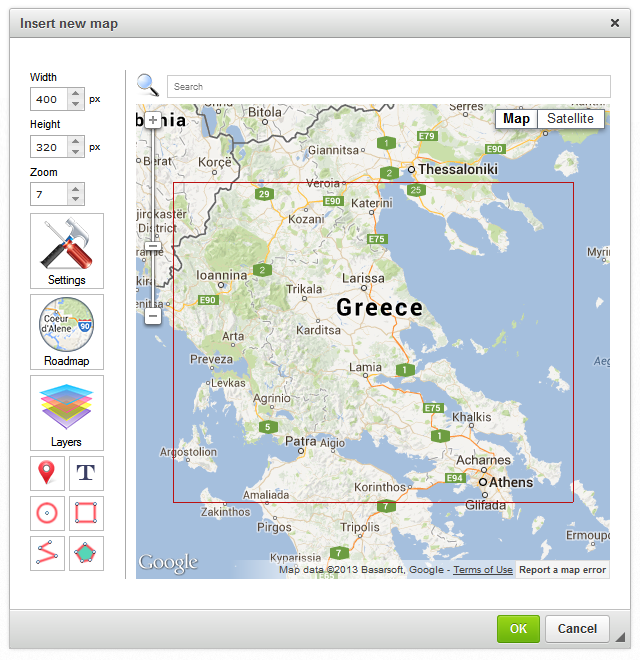Open the Layers panel icon

pos(67,412)
